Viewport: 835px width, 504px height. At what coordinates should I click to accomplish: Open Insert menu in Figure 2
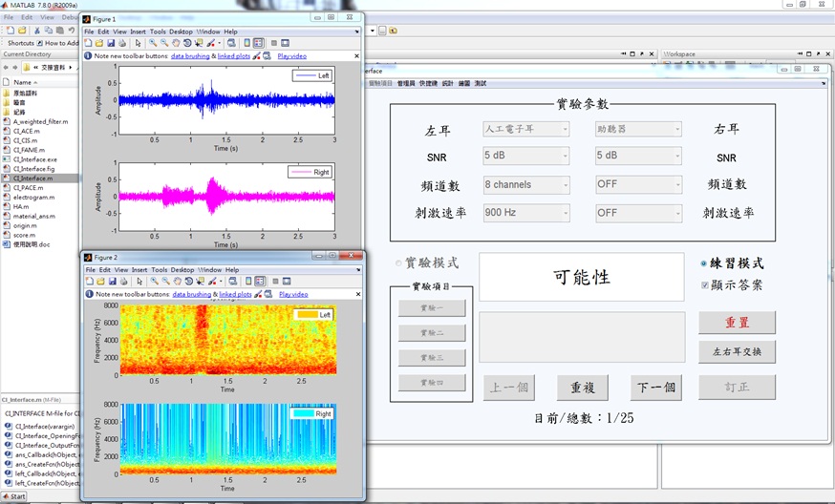(139, 270)
